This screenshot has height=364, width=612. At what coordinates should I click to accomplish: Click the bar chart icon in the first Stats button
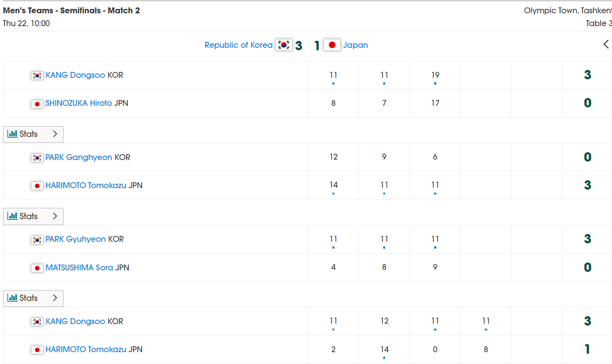tap(12, 134)
